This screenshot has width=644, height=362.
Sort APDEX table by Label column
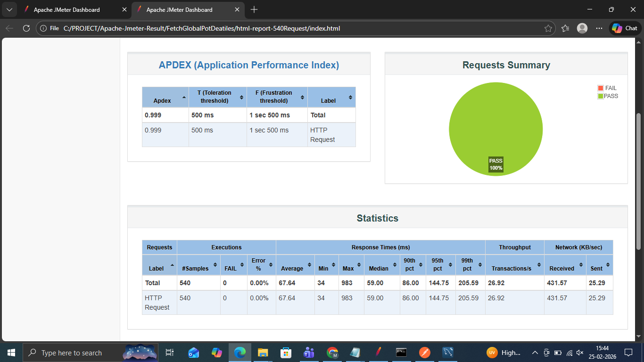tap(331, 97)
